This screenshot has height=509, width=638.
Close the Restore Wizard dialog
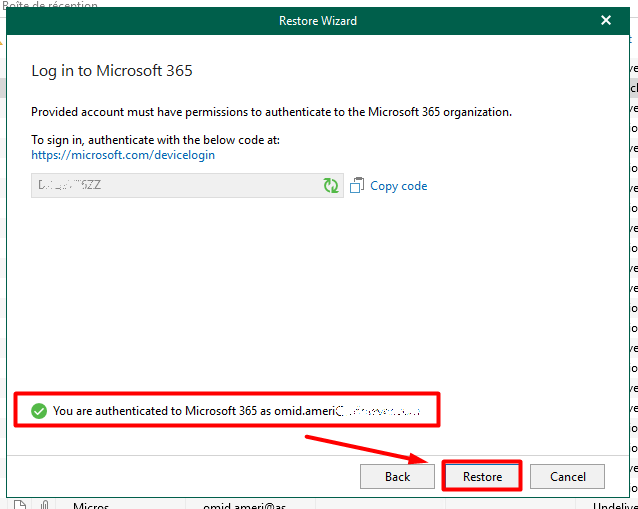coord(605,20)
